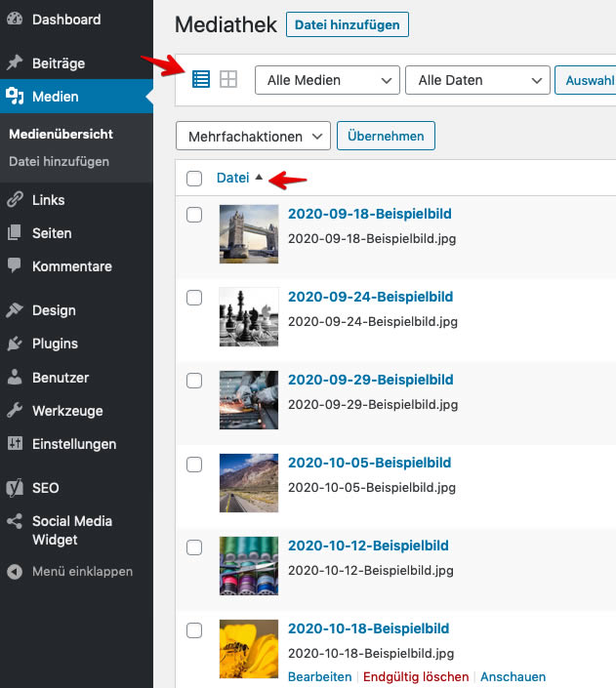Click the Einstellungen sliders icon
This screenshot has width=616, height=688.
15,444
